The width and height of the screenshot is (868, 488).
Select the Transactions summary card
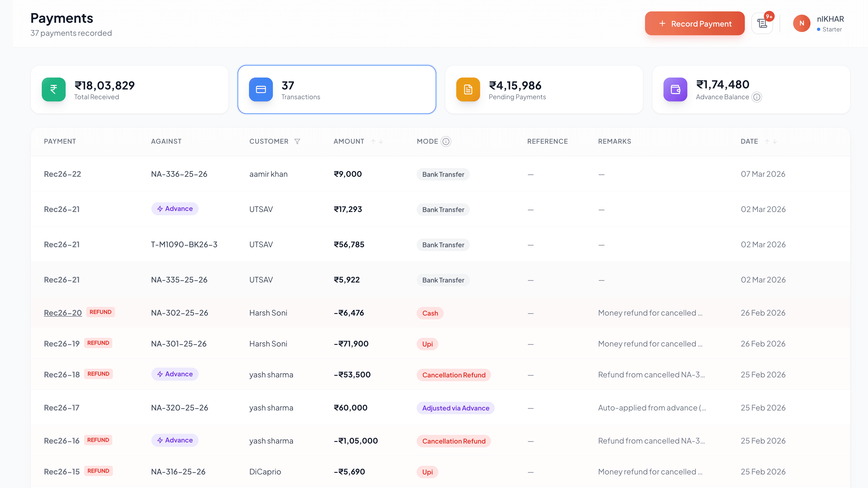(337, 89)
